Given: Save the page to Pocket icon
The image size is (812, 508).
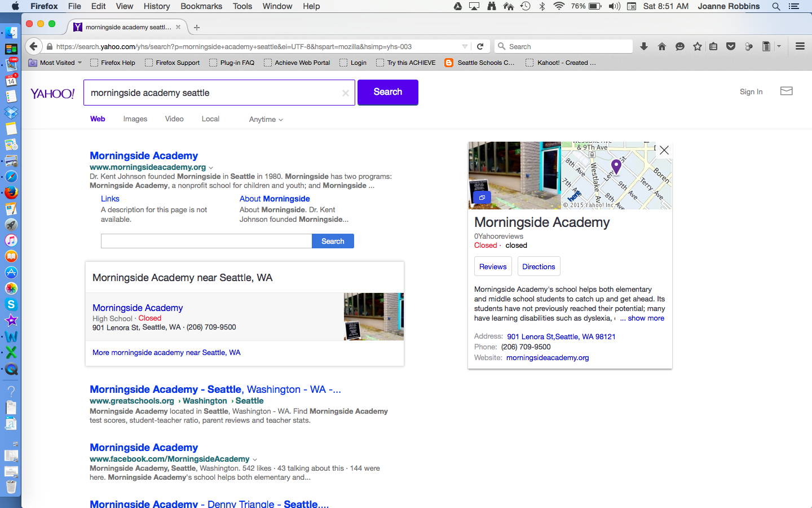Looking at the screenshot, I should (x=731, y=46).
